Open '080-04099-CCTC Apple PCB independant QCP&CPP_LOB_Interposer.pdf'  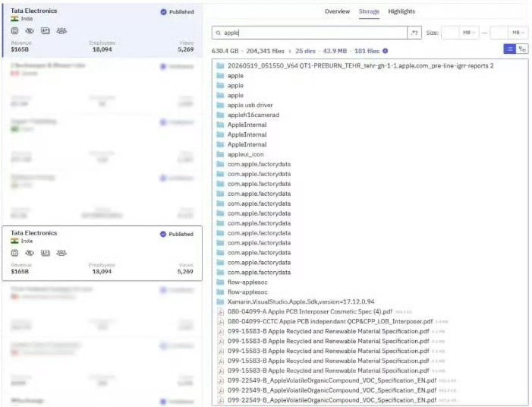pyautogui.click(x=330, y=321)
